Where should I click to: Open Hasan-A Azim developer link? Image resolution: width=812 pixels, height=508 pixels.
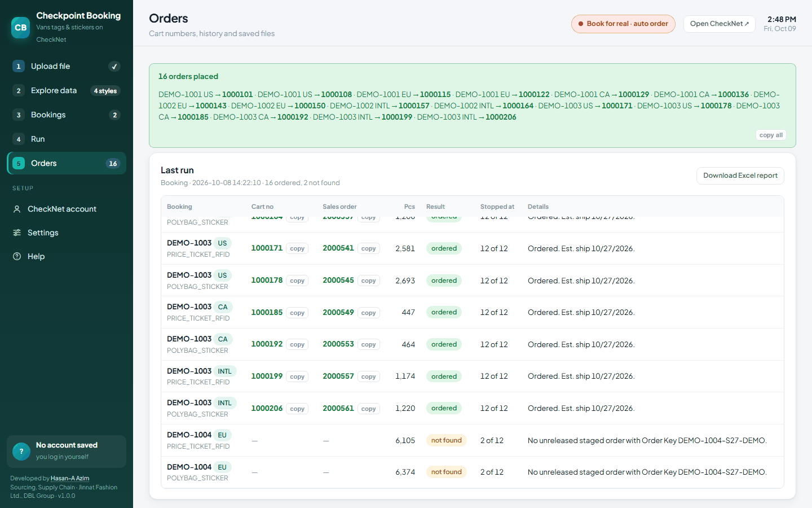tap(70, 478)
